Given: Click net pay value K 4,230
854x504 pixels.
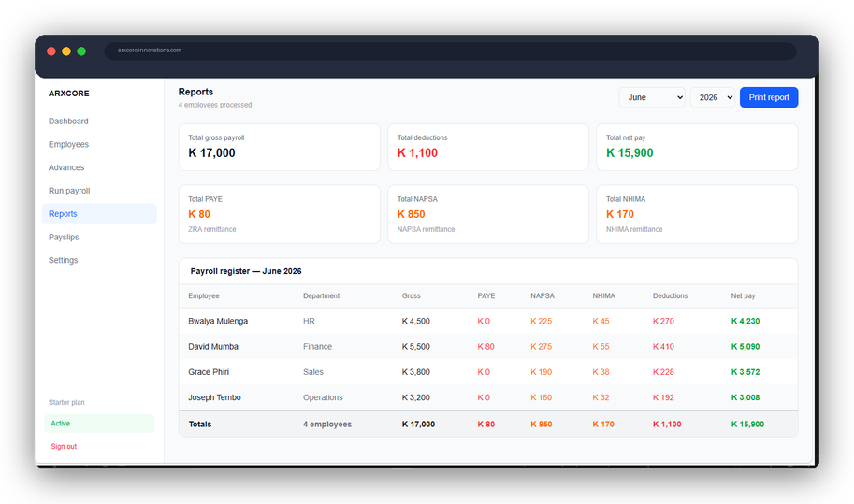Looking at the screenshot, I should pyautogui.click(x=745, y=321).
